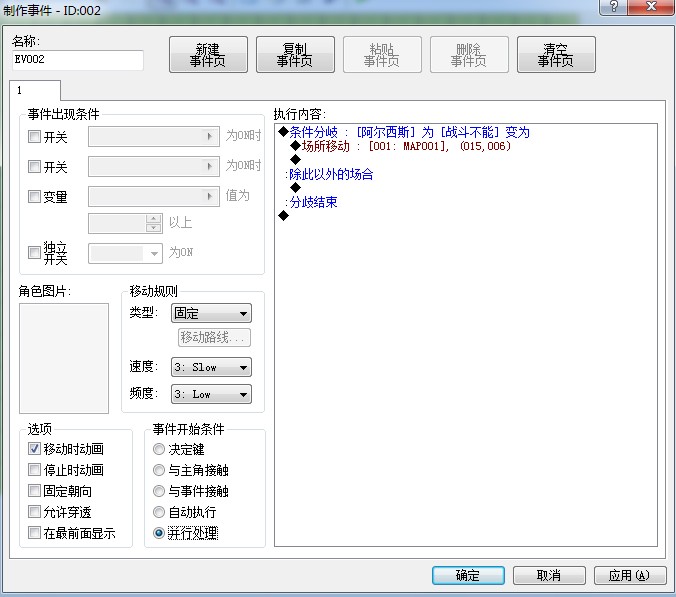Select the 场所移动 MAP001 command line

click(401, 146)
